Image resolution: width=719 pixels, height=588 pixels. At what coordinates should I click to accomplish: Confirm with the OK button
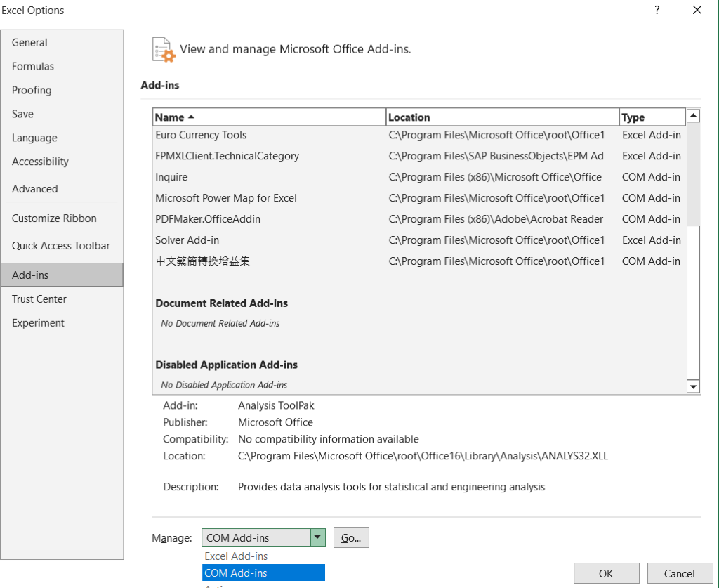606,573
